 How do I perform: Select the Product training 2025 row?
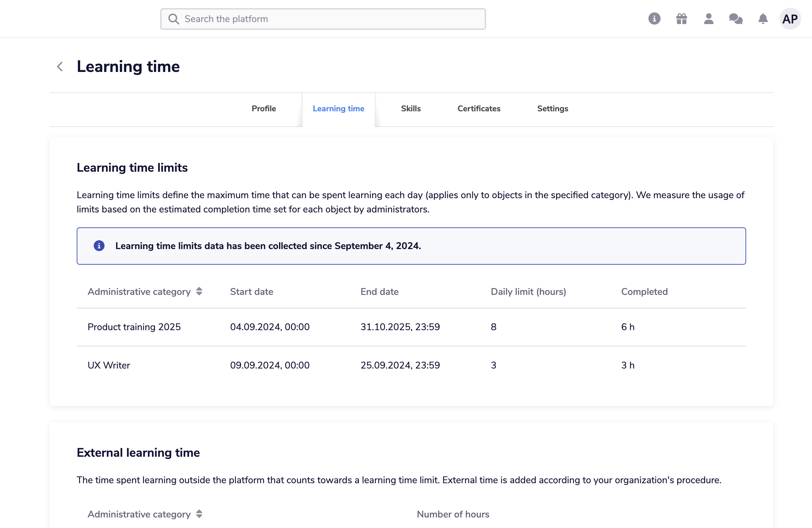coord(411,327)
